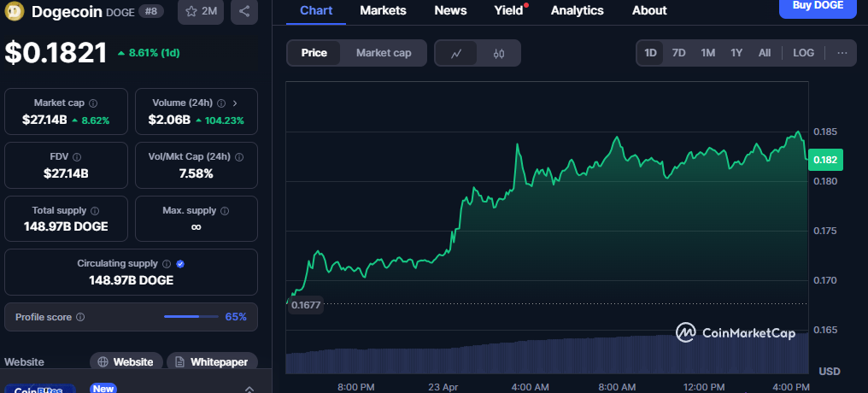Click the $2.06B volume value

(169, 120)
